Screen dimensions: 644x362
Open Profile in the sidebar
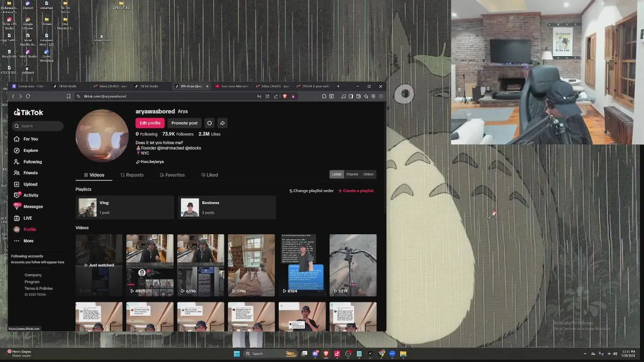[25, 229]
